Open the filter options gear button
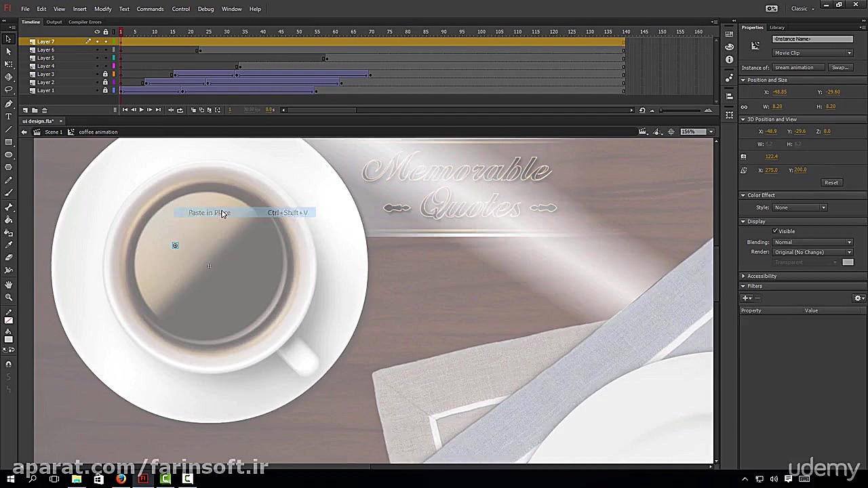868x488 pixels. 859,298
